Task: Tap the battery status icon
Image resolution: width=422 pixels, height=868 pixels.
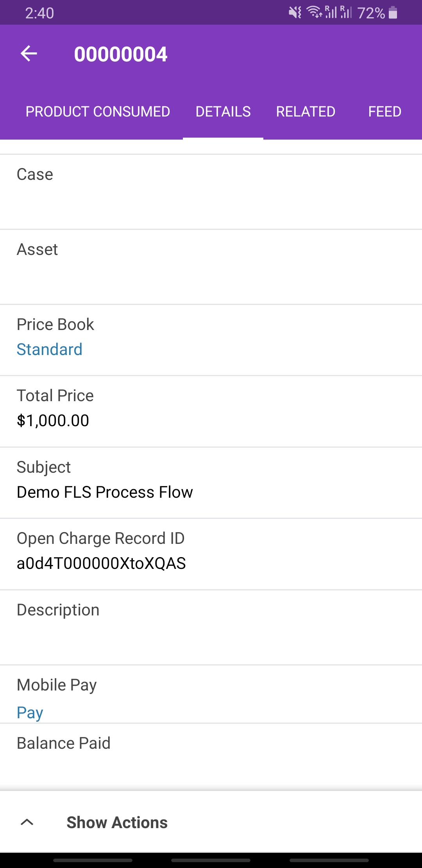Action: click(393, 13)
